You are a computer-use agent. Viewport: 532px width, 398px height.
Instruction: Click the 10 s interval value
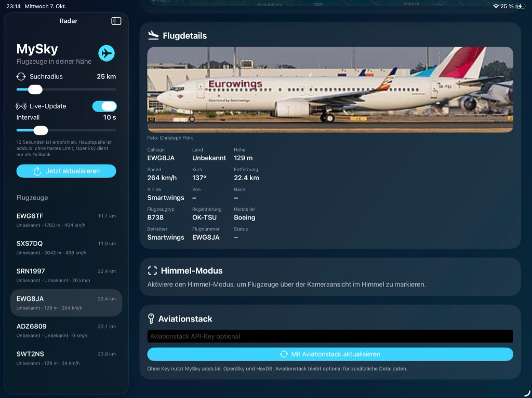coord(110,117)
